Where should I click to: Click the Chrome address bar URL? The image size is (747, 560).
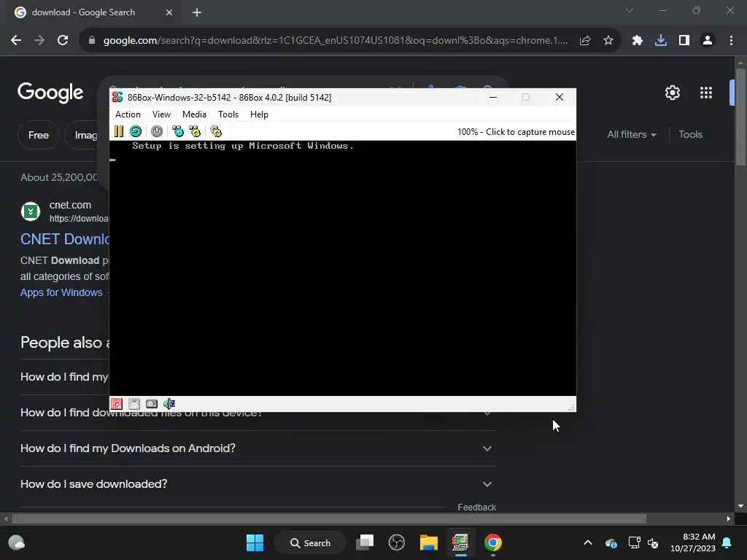[x=336, y=41]
